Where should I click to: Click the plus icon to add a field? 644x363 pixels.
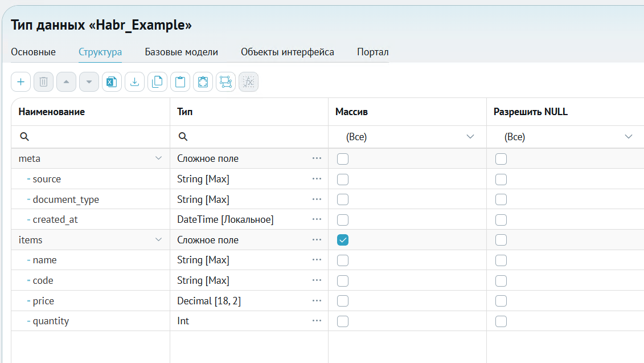[x=20, y=82]
